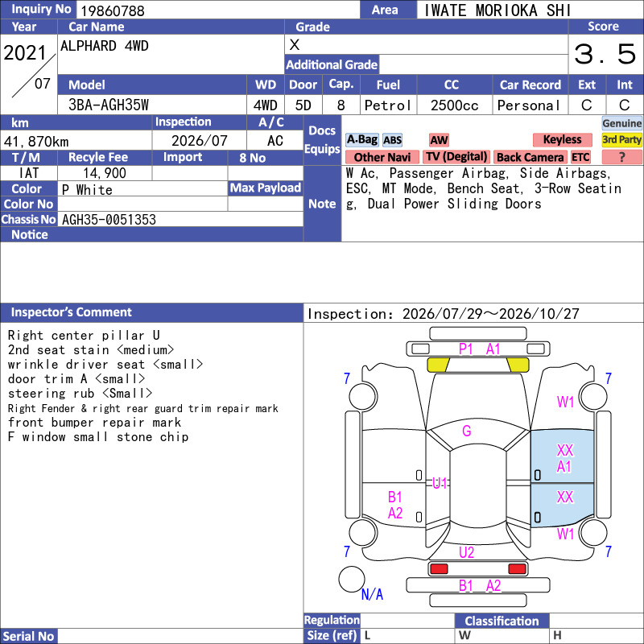Click the G mark on the windshield

[467, 431]
